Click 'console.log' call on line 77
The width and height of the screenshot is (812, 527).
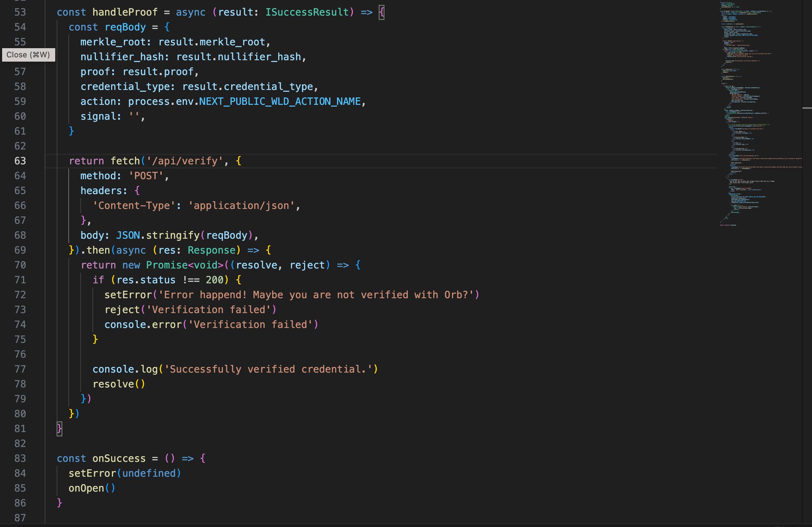pyautogui.click(x=125, y=369)
